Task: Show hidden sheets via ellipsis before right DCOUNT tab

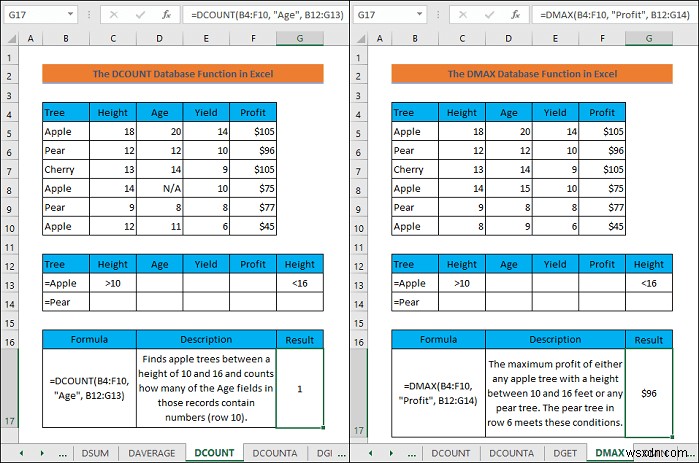Action: 411,454
